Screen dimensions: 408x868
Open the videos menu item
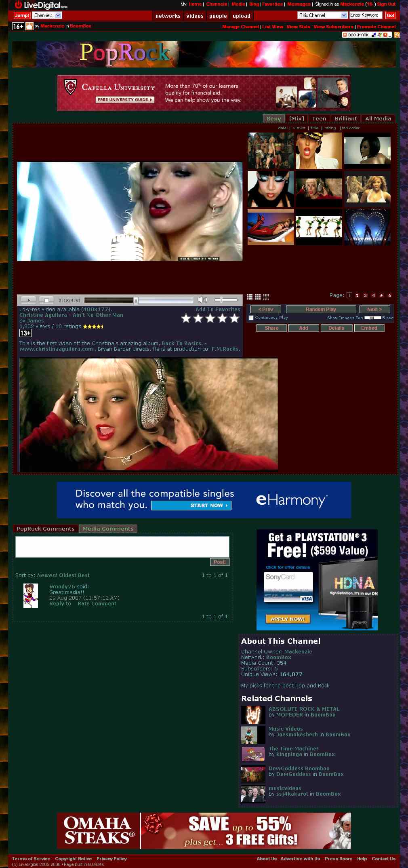[x=195, y=16]
